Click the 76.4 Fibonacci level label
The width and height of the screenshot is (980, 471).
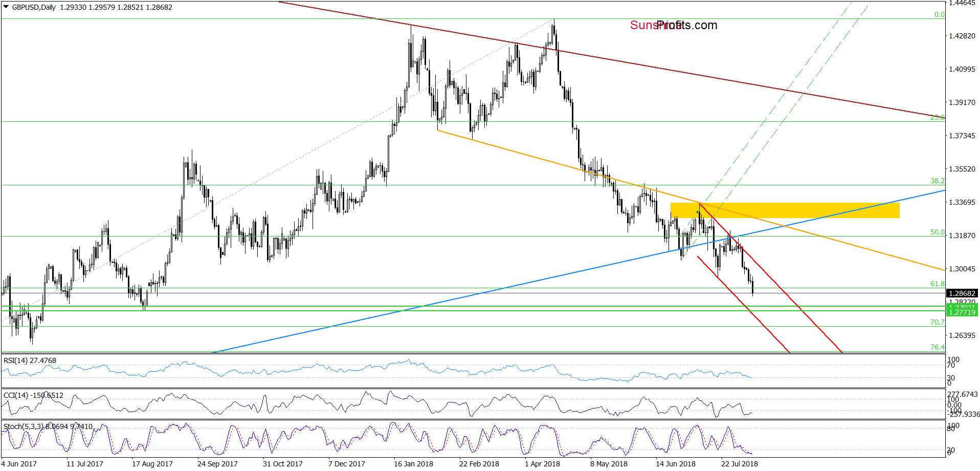click(937, 347)
